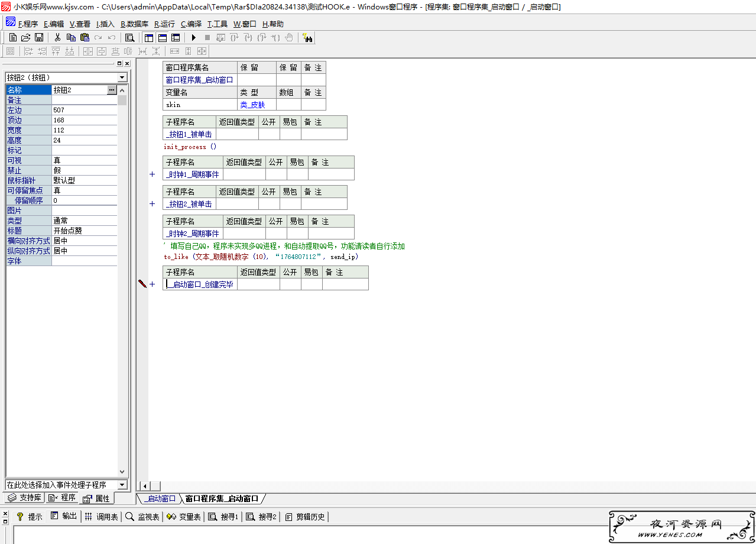Click the property grid scroll-down arrow
This screenshot has width=756, height=544.
pos(122,472)
